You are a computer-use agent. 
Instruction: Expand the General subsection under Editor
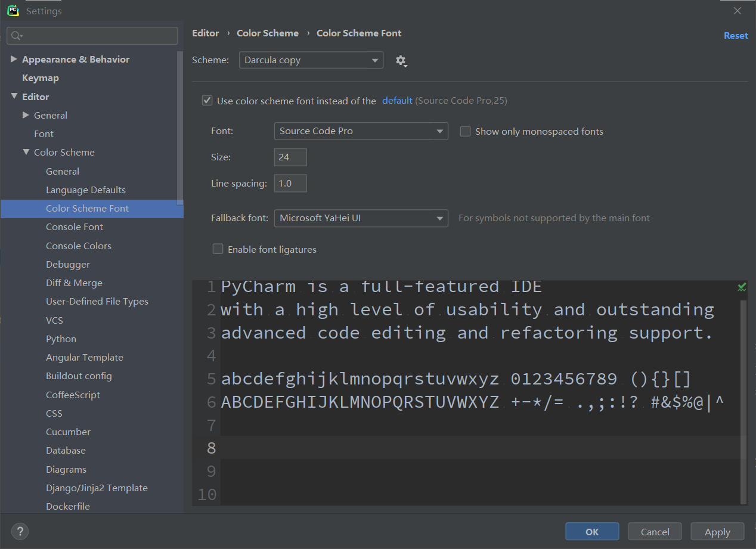click(26, 115)
